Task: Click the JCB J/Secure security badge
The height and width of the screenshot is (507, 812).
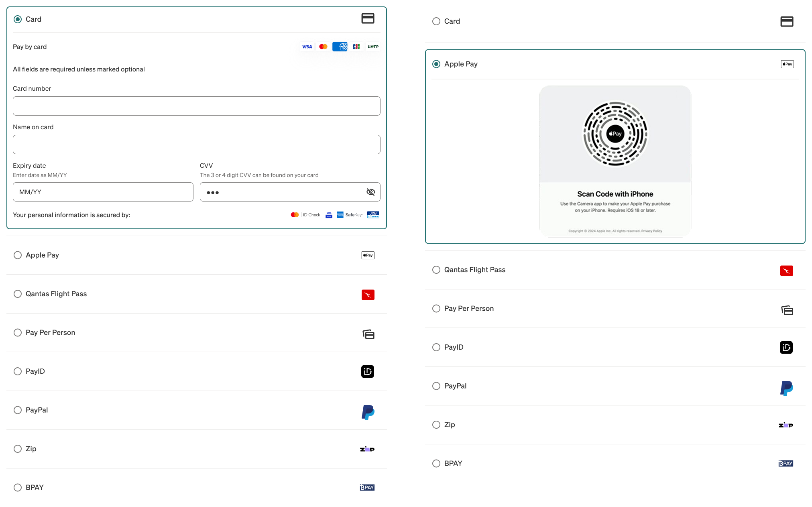Action: tap(373, 215)
